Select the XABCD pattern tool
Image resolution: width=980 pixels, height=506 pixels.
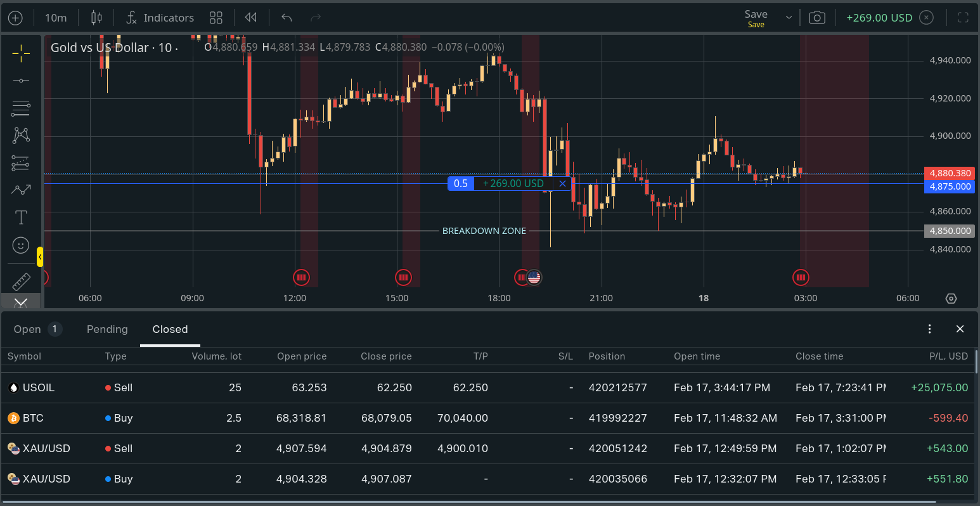point(21,135)
